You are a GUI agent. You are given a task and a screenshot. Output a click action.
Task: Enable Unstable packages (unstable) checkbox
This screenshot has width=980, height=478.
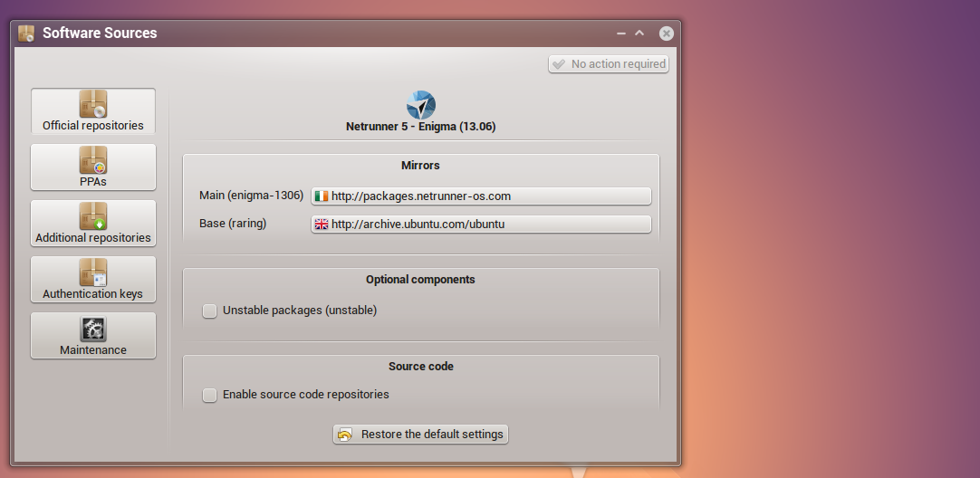point(209,311)
